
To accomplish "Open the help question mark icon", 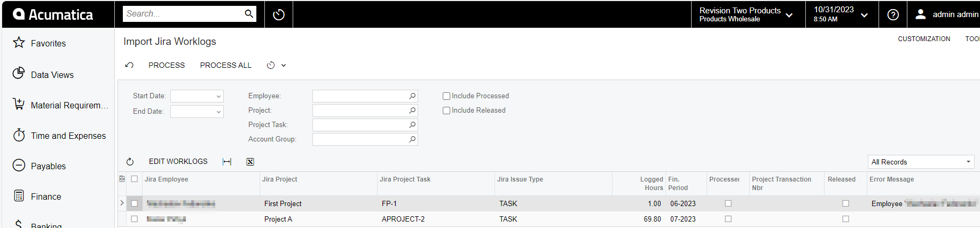I will click(x=893, y=14).
